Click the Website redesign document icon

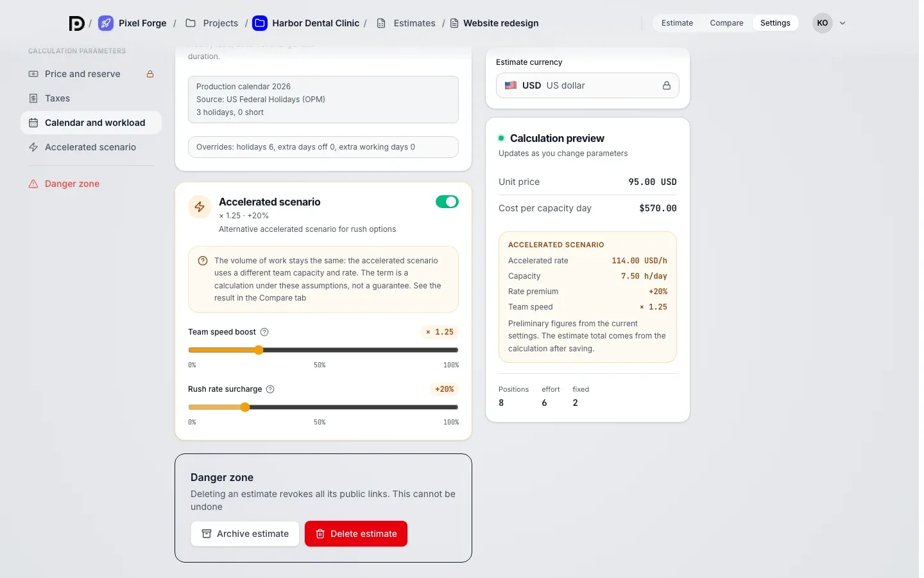[x=454, y=23]
